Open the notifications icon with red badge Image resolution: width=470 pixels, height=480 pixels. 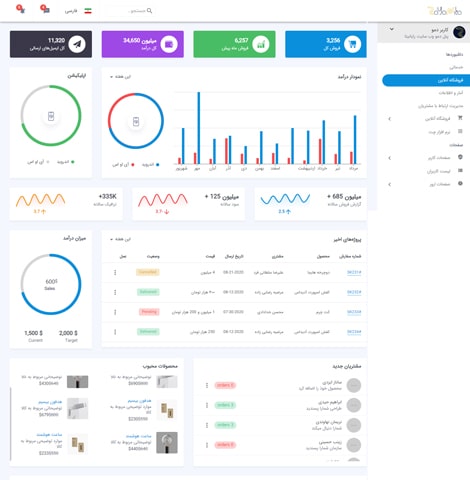21,9
